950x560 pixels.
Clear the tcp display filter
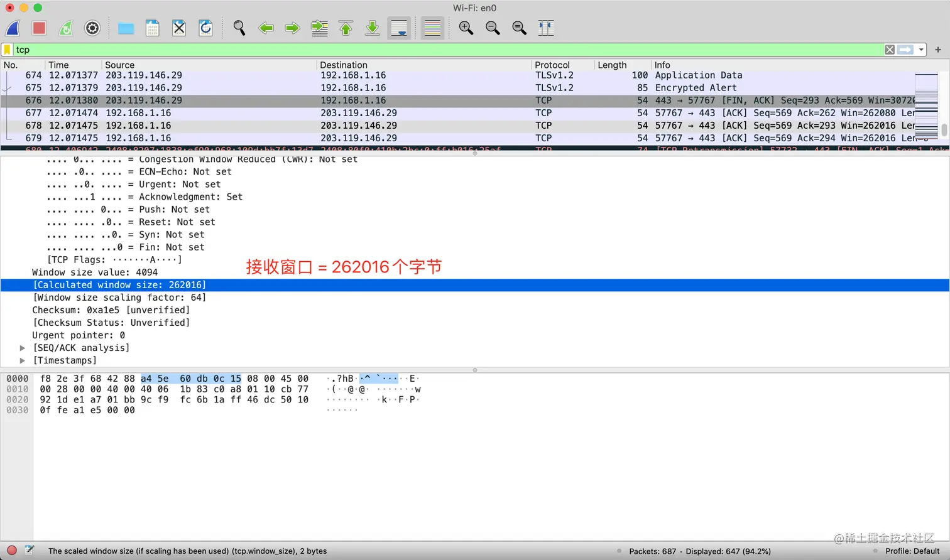coord(890,50)
